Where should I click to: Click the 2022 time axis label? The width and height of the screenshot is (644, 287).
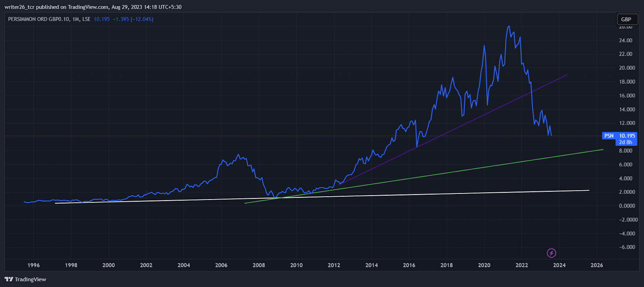click(x=522, y=265)
